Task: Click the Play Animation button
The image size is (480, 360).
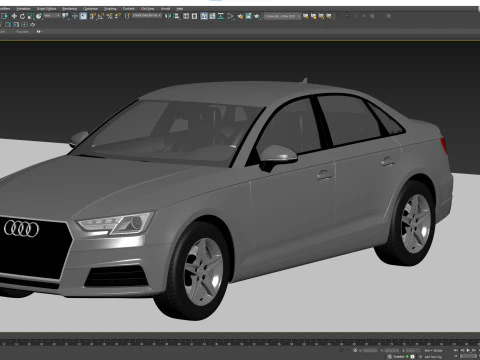Action: [x=468, y=350]
